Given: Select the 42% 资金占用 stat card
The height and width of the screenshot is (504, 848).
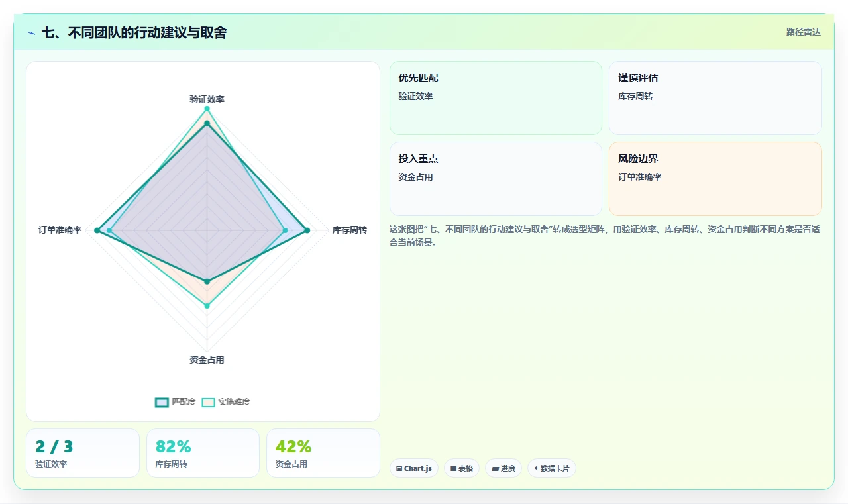Looking at the screenshot, I should coord(323,453).
